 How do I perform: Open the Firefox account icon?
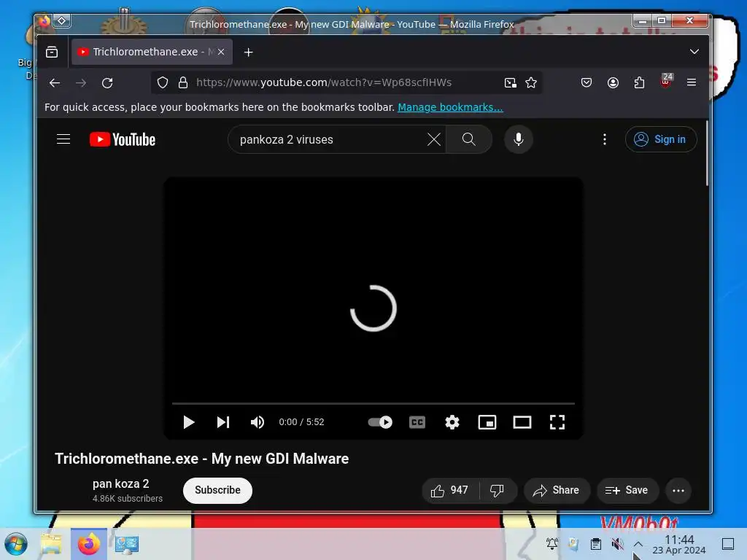613,83
